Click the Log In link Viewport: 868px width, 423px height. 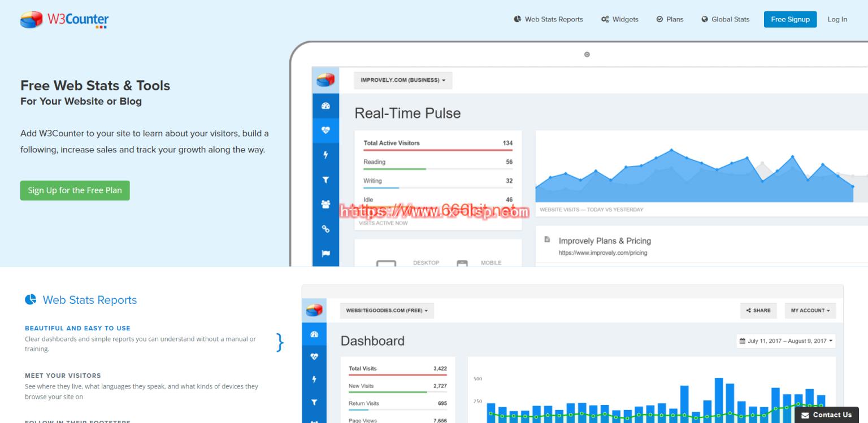(837, 19)
